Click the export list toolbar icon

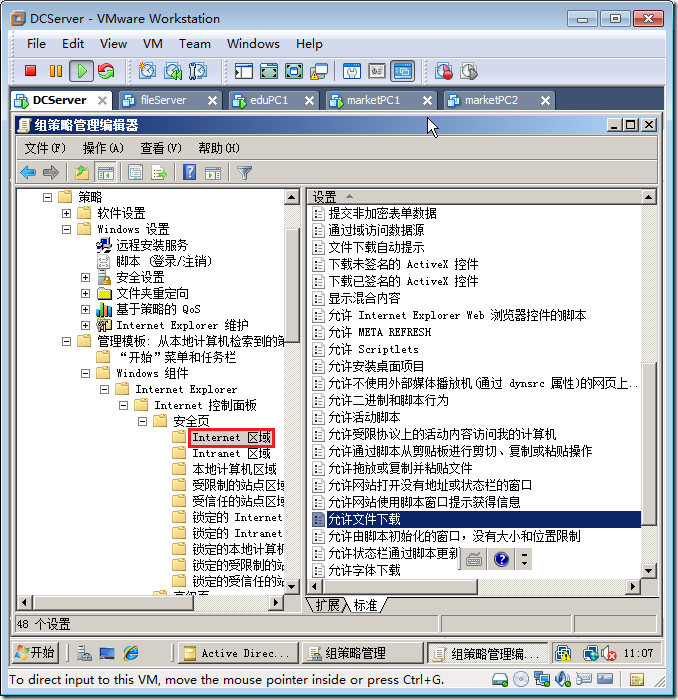(x=159, y=172)
